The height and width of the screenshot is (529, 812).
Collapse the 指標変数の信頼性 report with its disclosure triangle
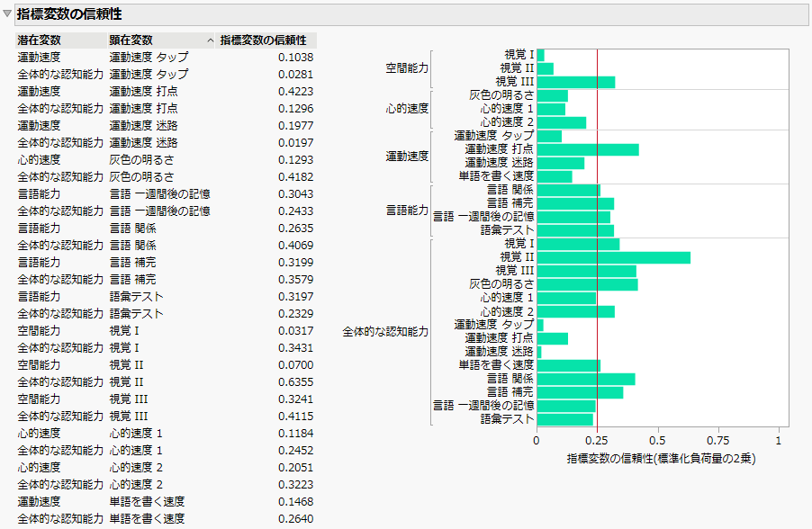pos(7,14)
